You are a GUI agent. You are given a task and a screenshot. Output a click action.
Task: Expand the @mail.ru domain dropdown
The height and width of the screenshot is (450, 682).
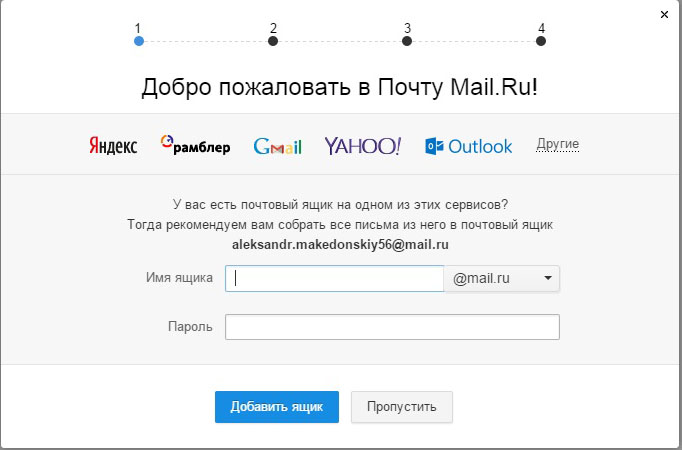(x=502, y=278)
